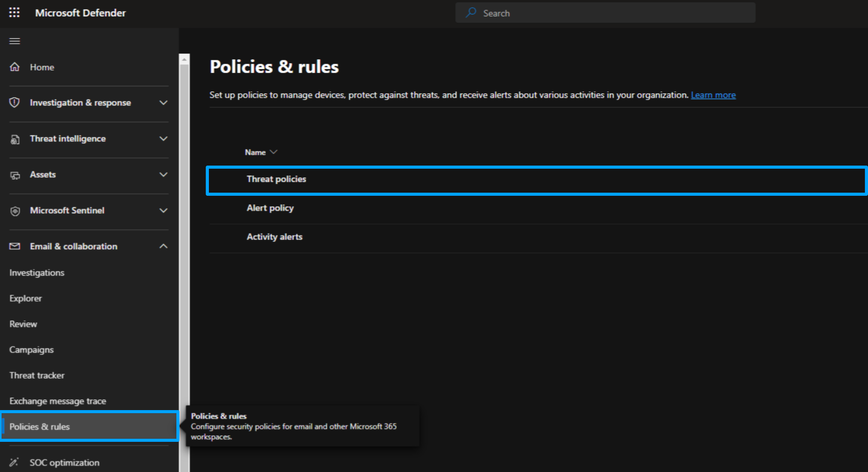Follow the Learn more link
Viewport: 868px width, 472px height.
point(713,95)
